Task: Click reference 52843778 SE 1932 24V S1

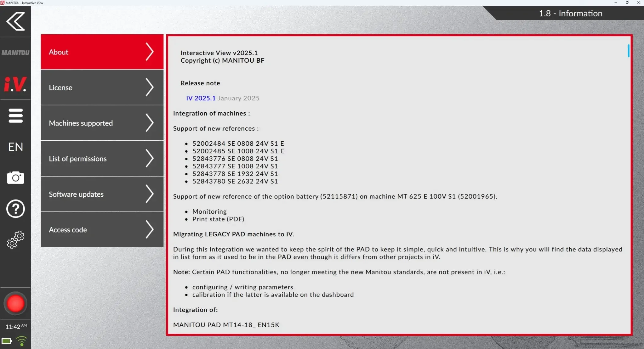Action: point(235,174)
